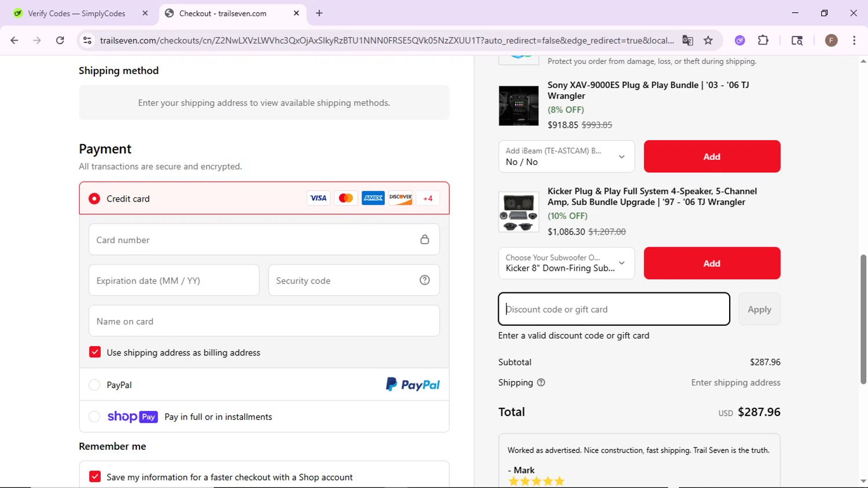Focus the Name on card field
868x488 pixels.
click(264, 321)
